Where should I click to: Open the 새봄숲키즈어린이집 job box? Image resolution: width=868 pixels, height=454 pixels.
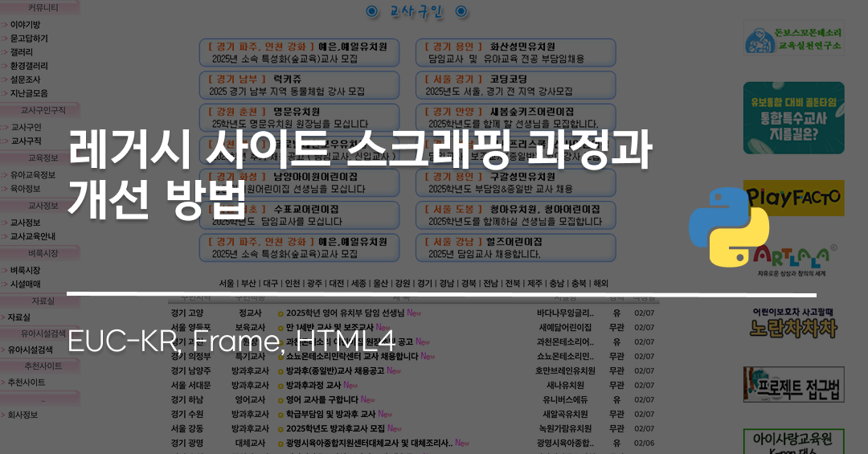tap(516, 117)
